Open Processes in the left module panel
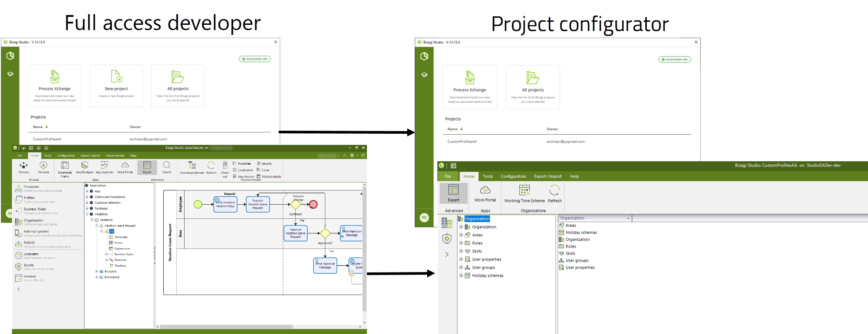This screenshot has width=868, height=334. pyautogui.click(x=39, y=189)
